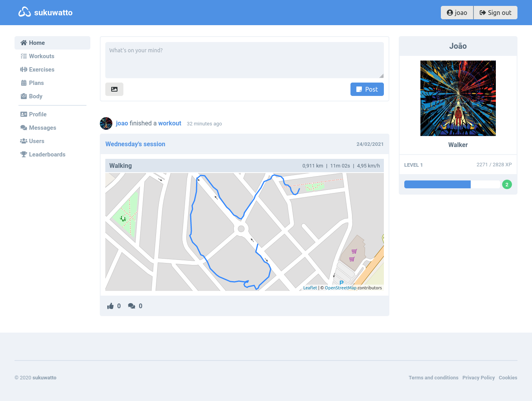The width and height of the screenshot is (532, 401).
Task: Open the Wednesday's session workout link
Action: pyautogui.click(x=135, y=144)
